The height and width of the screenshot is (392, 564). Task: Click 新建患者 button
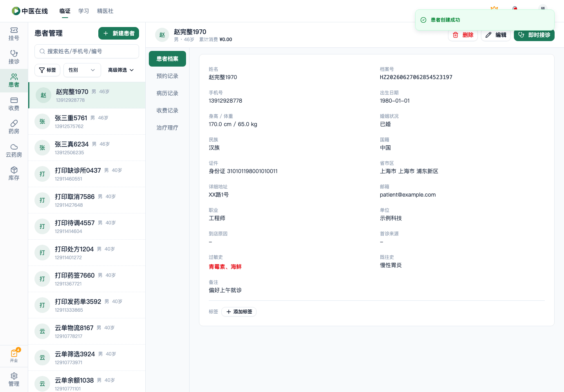click(119, 33)
